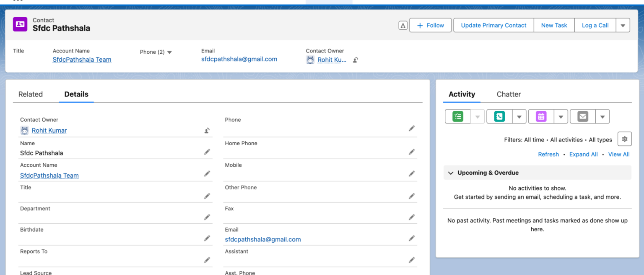Screen dimensions: 644x275
Task: Click the Update Primary Contact button
Action: [x=493, y=25]
